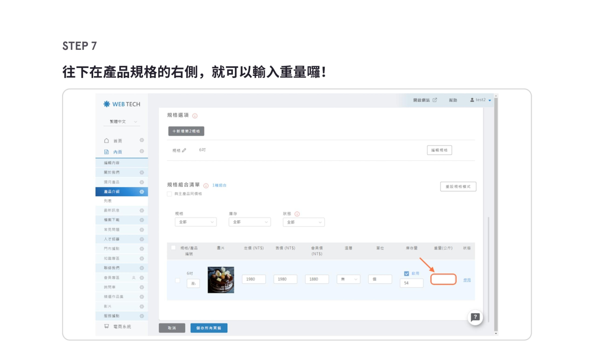Click the WEB TECH logo
The height and width of the screenshot is (364, 594).
click(x=122, y=104)
